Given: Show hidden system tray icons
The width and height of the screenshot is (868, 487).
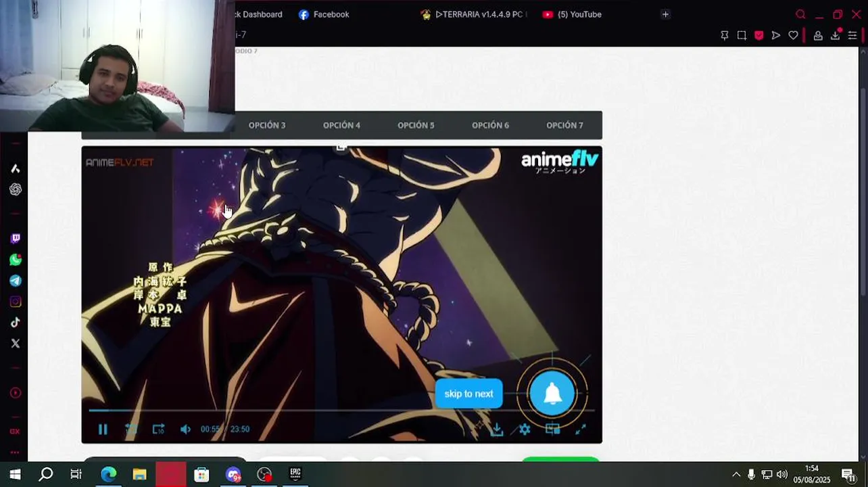Looking at the screenshot, I should 736,474.
